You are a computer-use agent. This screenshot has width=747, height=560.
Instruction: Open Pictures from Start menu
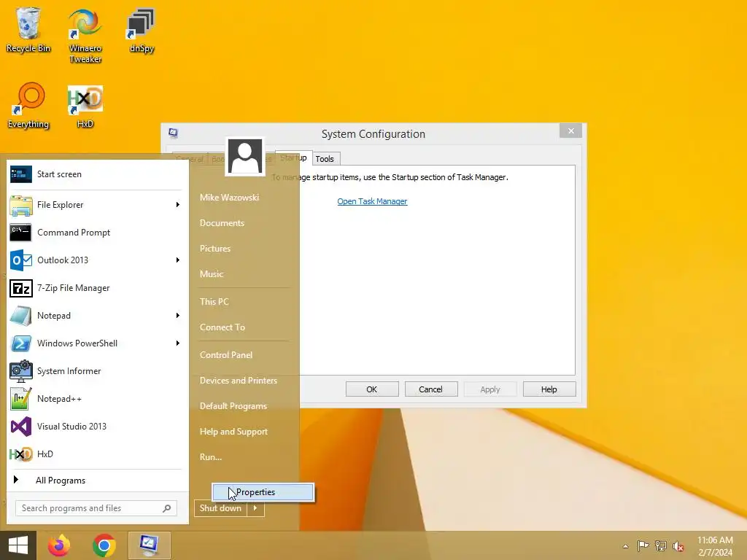[215, 249]
